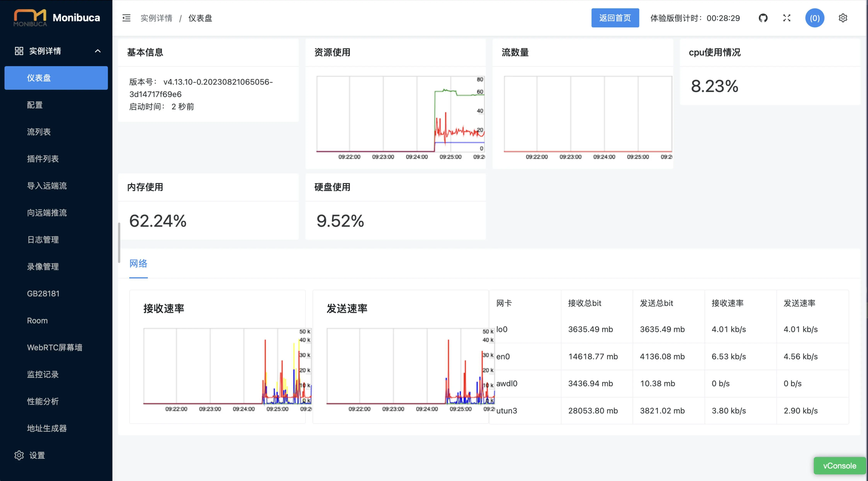Screen dimensions: 868x481
Task: Click the gear icon beside 设置
Action: tap(19, 455)
